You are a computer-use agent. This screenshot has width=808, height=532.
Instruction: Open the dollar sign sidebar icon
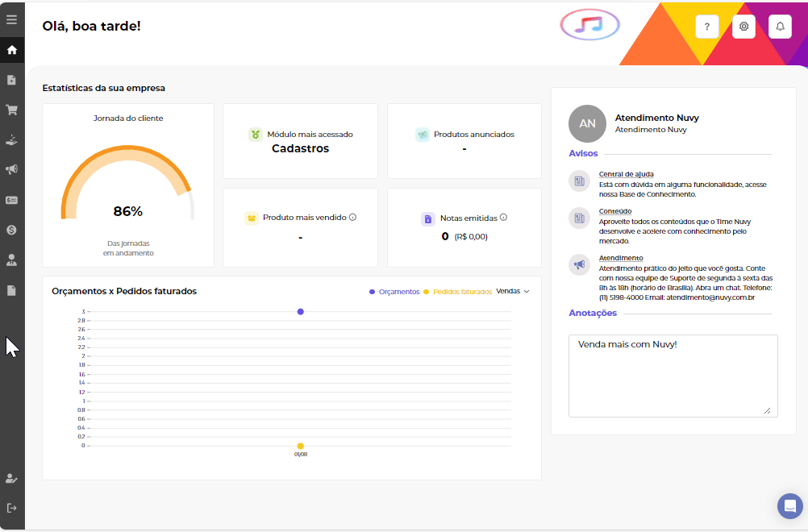tap(11, 230)
